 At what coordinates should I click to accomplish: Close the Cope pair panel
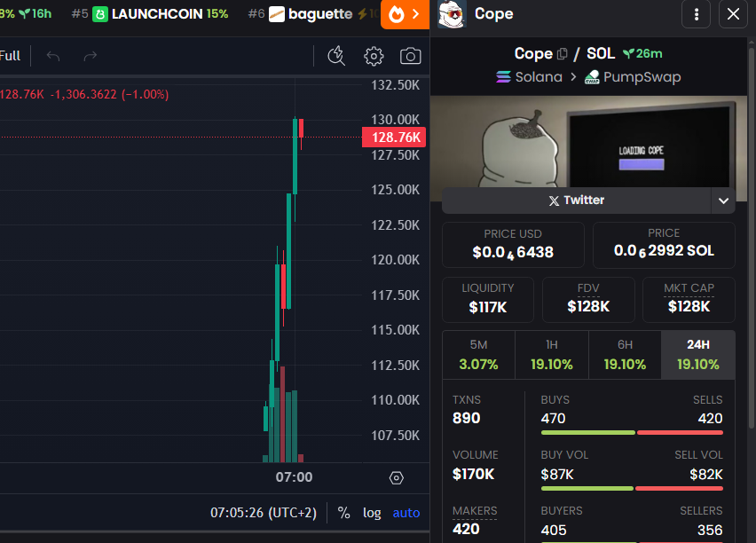point(733,14)
